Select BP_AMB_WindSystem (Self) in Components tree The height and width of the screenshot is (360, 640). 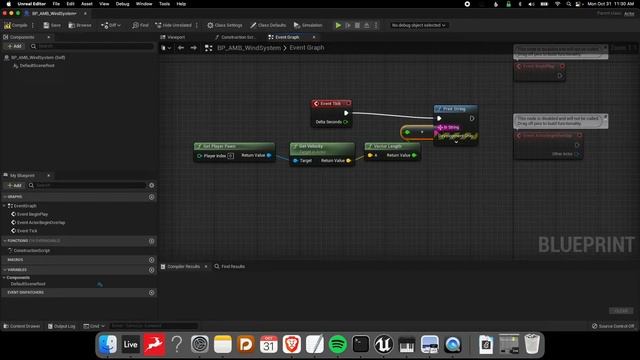(x=38, y=58)
